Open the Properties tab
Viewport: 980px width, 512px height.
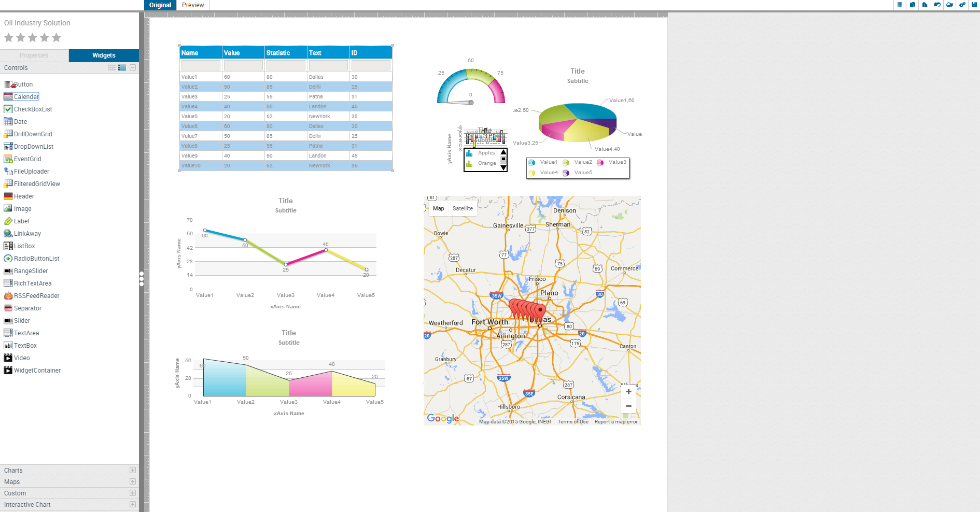click(x=34, y=55)
